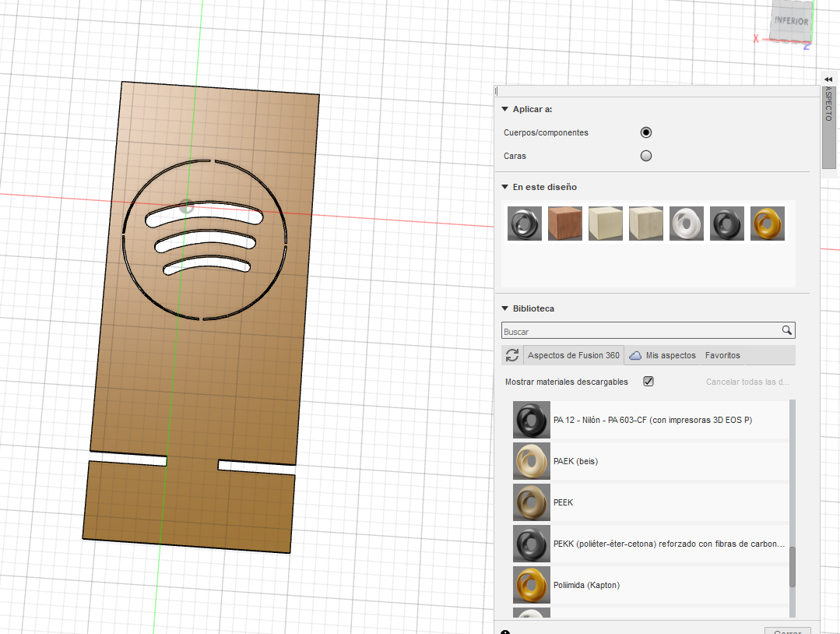
Task: Pick the dark metallic grey torus appearance swatch
Action: (525, 224)
